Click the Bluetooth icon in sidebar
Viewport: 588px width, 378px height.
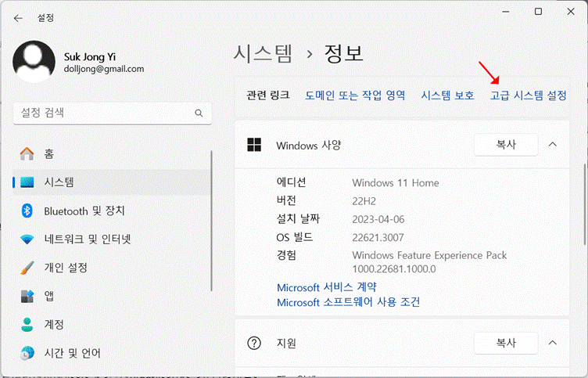[27, 211]
